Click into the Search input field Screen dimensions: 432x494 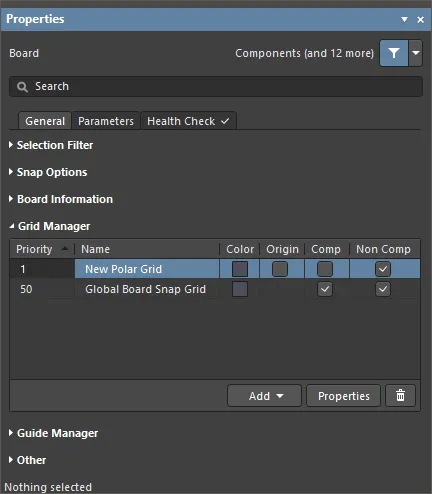216,87
